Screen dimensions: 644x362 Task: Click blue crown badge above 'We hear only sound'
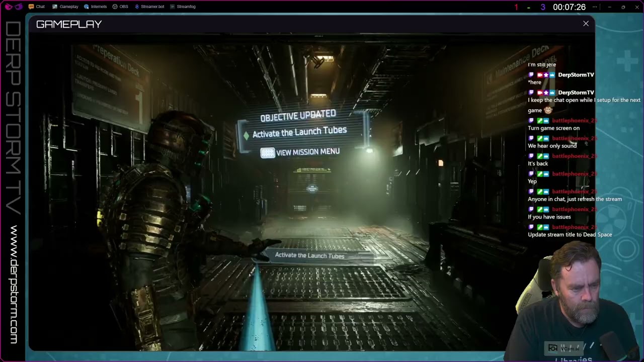[546, 138]
